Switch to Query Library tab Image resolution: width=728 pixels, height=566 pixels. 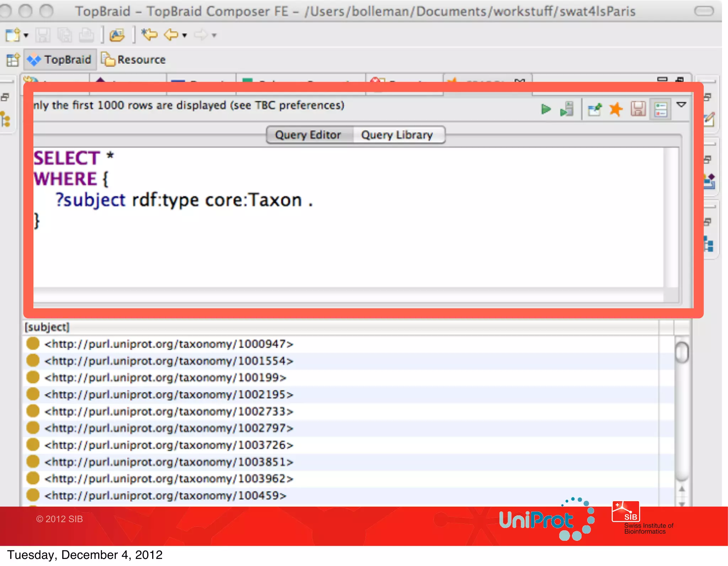(x=397, y=135)
